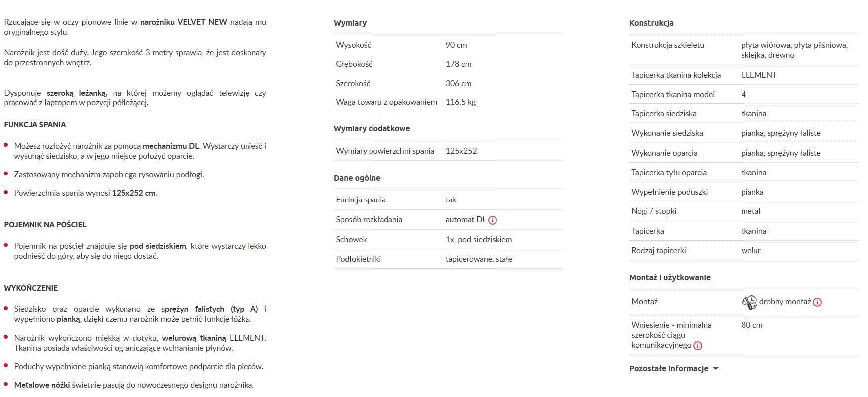Click the automat DL value
The width and height of the screenshot is (868, 397).
[x=466, y=219]
